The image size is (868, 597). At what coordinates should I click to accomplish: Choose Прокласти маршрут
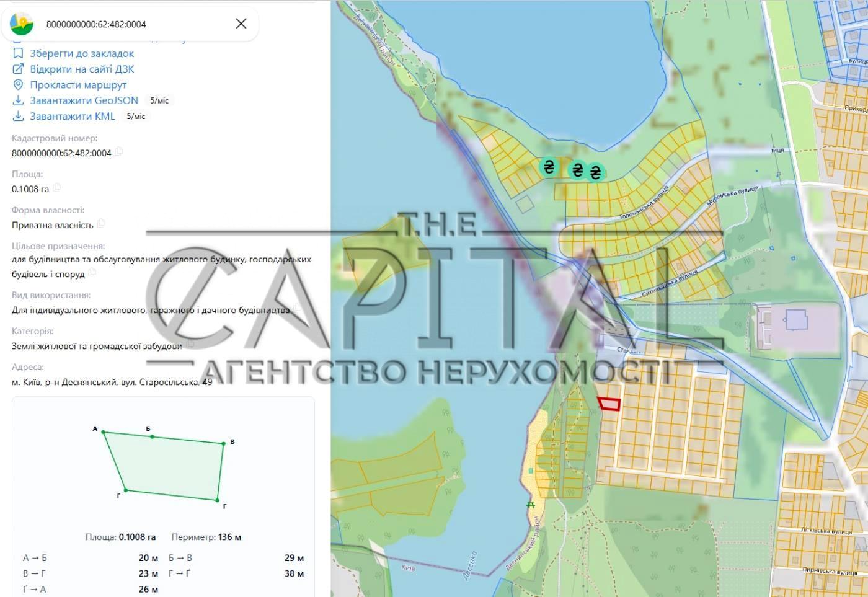(78, 84)
